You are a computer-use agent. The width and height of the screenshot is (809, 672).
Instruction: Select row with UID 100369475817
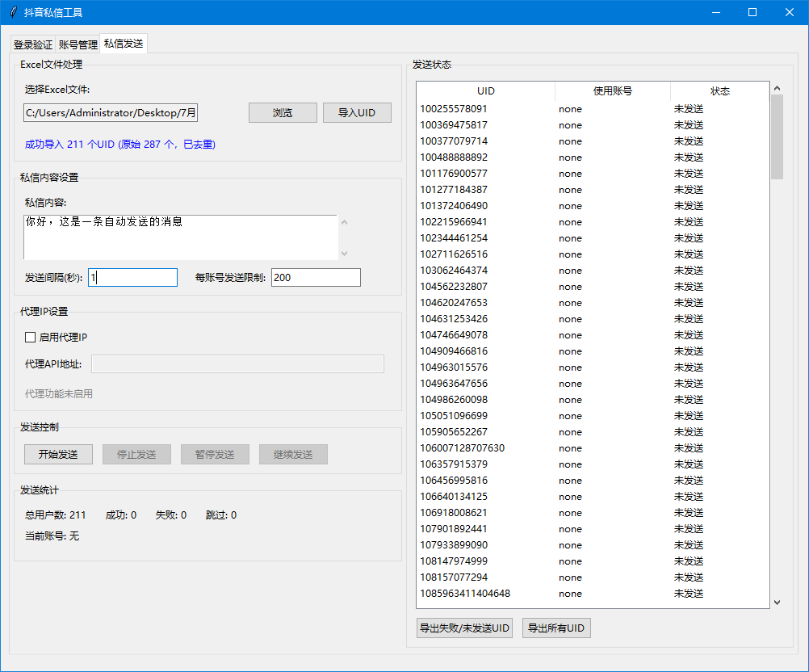point(593,125)
